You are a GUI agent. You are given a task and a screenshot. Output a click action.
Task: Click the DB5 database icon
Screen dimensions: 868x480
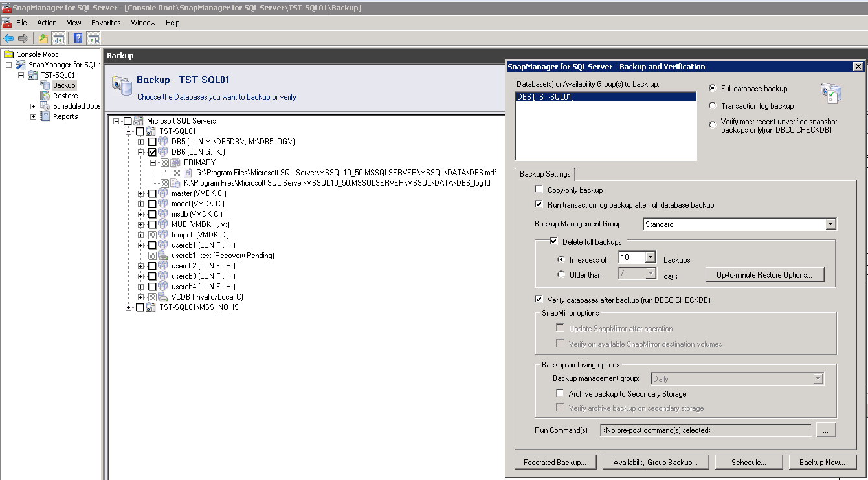tap(163, 142)
